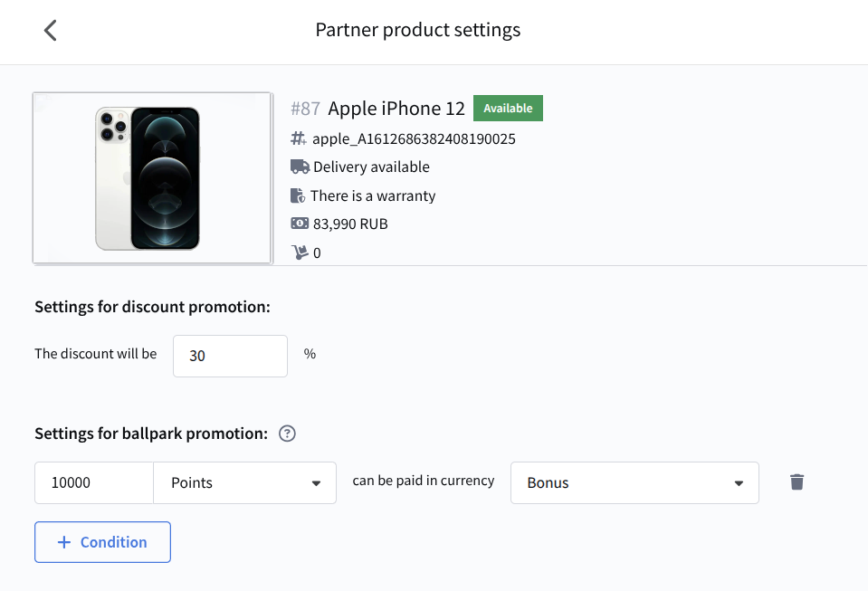The image size is (868, 591).
Task: Add a new Condition
Action: (x=102, y=542)
